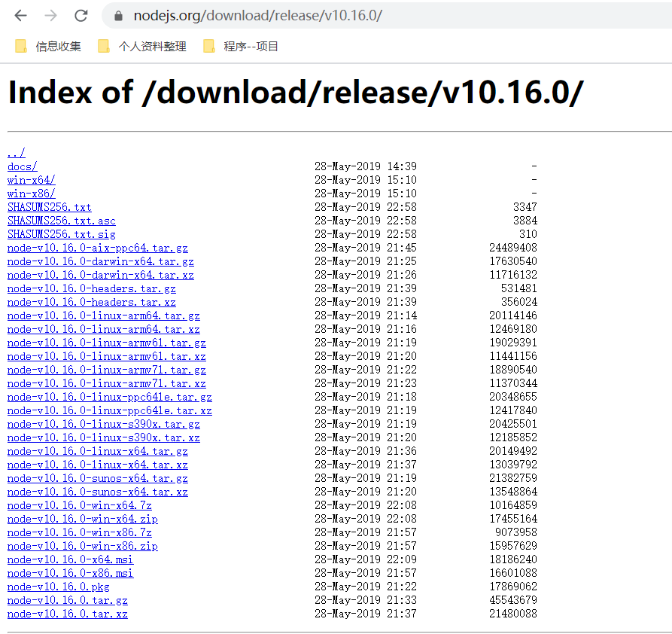Viewport: 672px width, 634px height.
Task: Download node-v10.16.0-linux-arm64.tar.xz
Action: click(104, 329)
